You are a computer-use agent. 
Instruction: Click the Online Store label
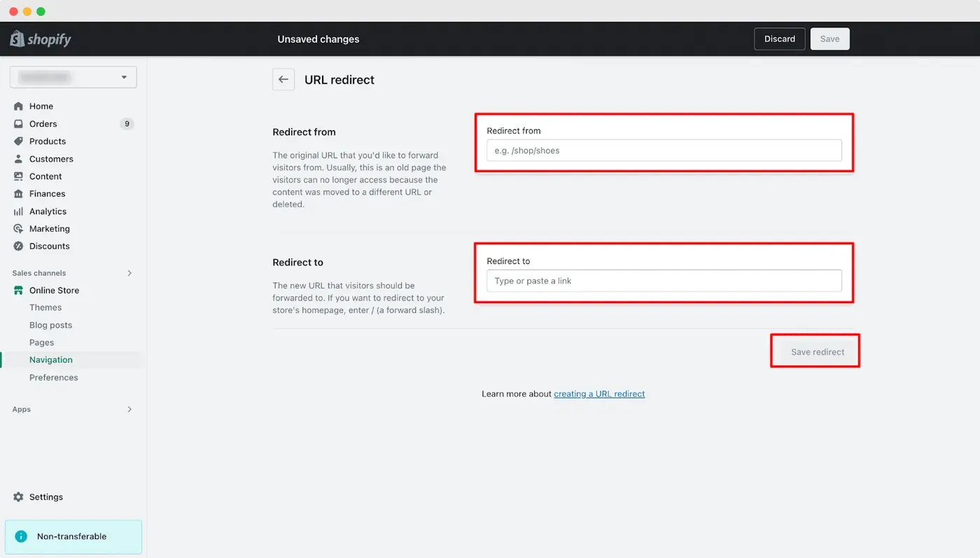pos(54,291)
